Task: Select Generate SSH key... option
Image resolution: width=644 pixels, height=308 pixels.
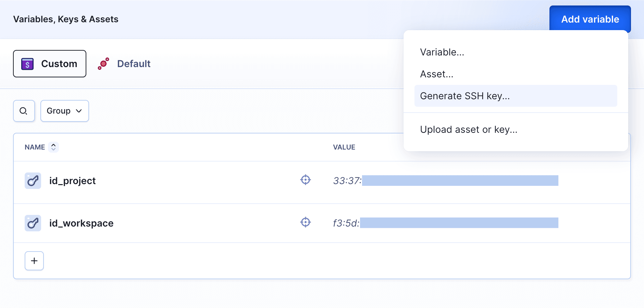Action: [x=465, y=96]
